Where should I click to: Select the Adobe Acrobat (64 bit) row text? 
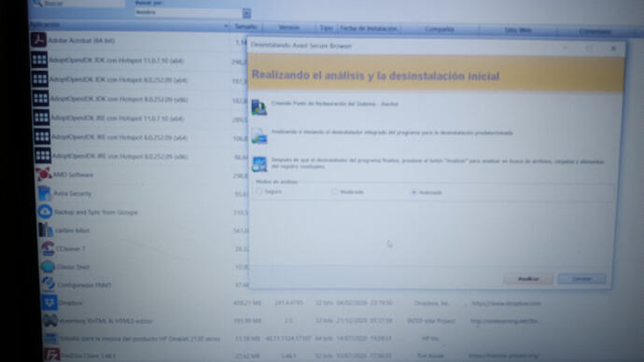pos(81,41)
